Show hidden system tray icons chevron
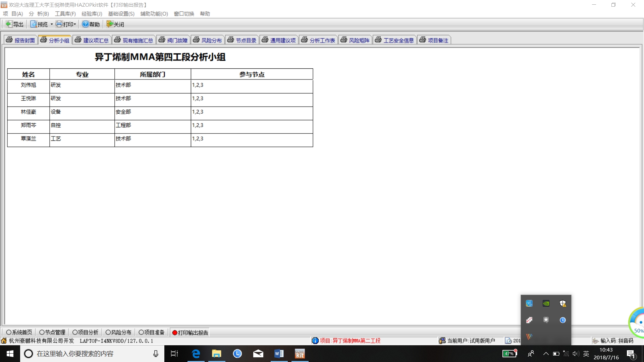 point(546,354)
